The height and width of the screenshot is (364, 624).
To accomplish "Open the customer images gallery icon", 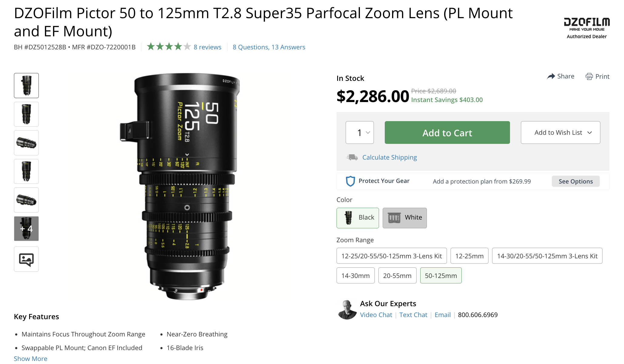I will 26,259.
